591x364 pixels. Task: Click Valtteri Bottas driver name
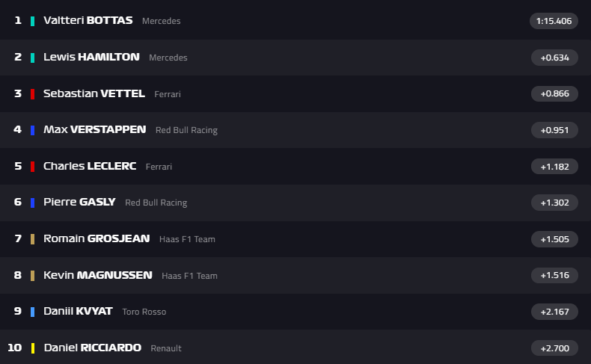click(88, 21)
